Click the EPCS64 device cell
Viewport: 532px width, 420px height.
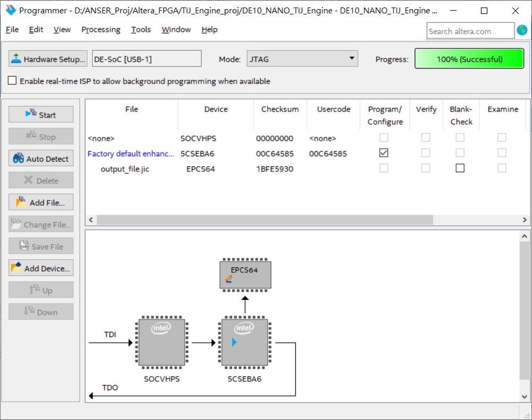point(201,169)
